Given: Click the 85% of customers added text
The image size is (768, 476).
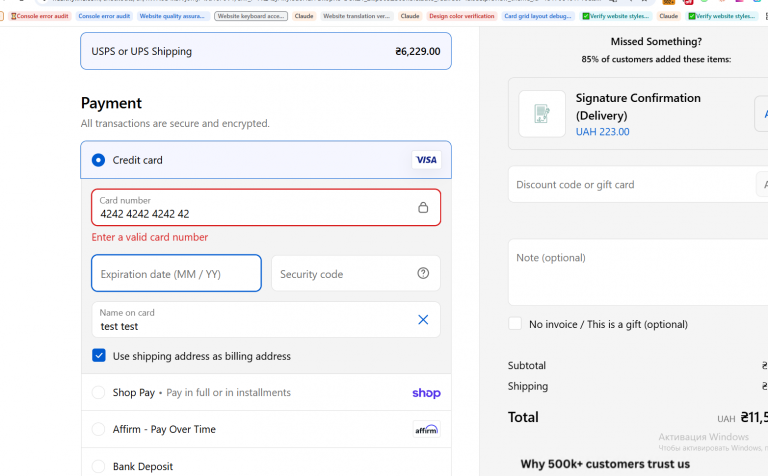Looking at the screenshot, I should pyautogui.click(x=656, y=59).
